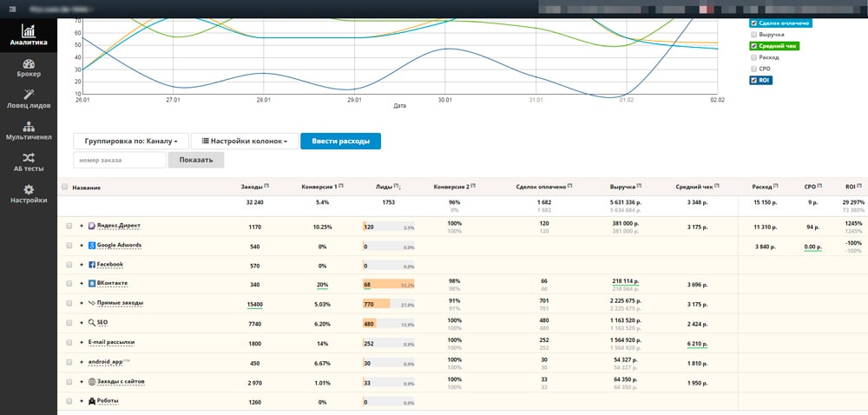Open the Аналитика section icon

click(29, 30)
